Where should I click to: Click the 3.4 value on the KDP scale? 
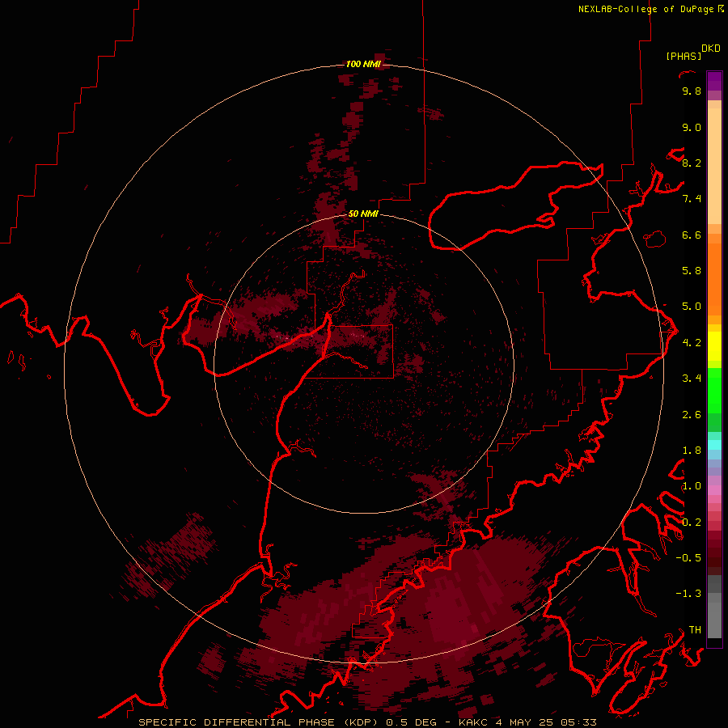tap(692, 379)
